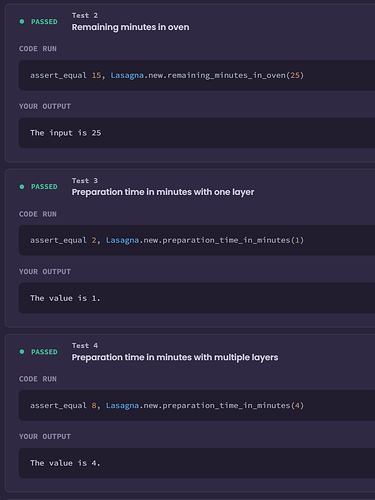
Task: Click the 'Test 3' label
Action: point(85,180)
